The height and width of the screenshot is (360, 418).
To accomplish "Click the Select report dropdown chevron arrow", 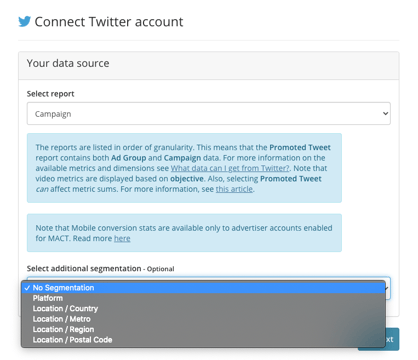I will coord(385,114).
